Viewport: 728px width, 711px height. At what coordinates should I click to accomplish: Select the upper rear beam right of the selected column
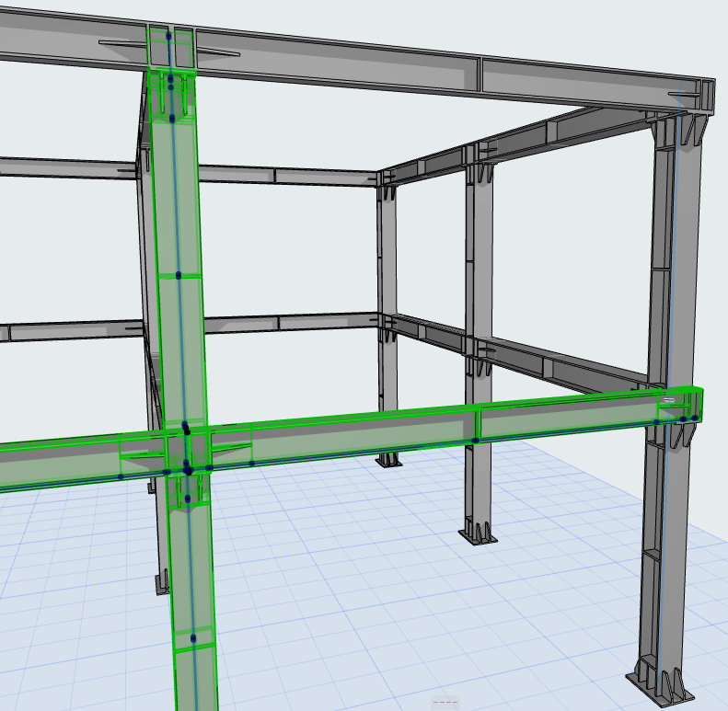click(288, 176)
